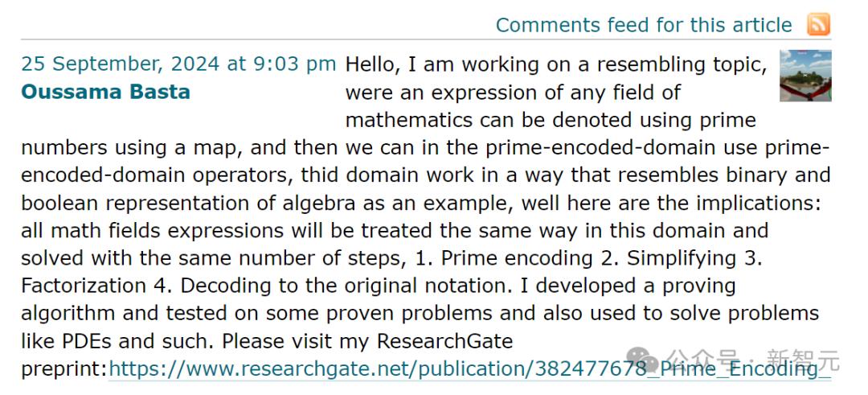Click the "preprint:" label before the URL

pos(64,368)
